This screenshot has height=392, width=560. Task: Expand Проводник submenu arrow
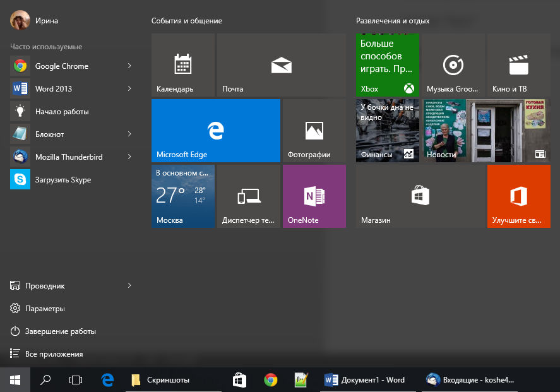tap(129, 286)
